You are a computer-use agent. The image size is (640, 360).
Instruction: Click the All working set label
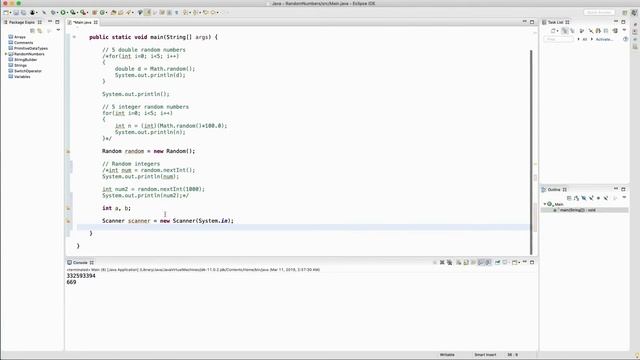pyautogui.click(x=584, y=39)
